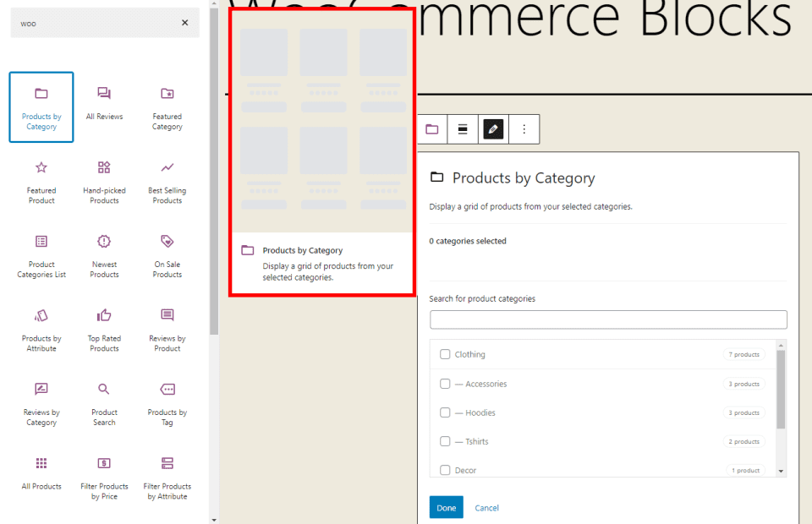
Task: Select the Products by Attribute block
Action: (41, 328)
